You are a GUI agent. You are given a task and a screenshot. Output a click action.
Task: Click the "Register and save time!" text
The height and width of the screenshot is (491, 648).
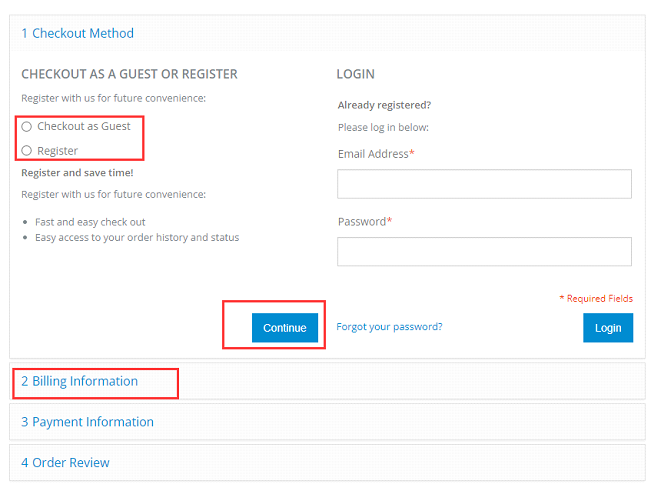click(77, 172)
